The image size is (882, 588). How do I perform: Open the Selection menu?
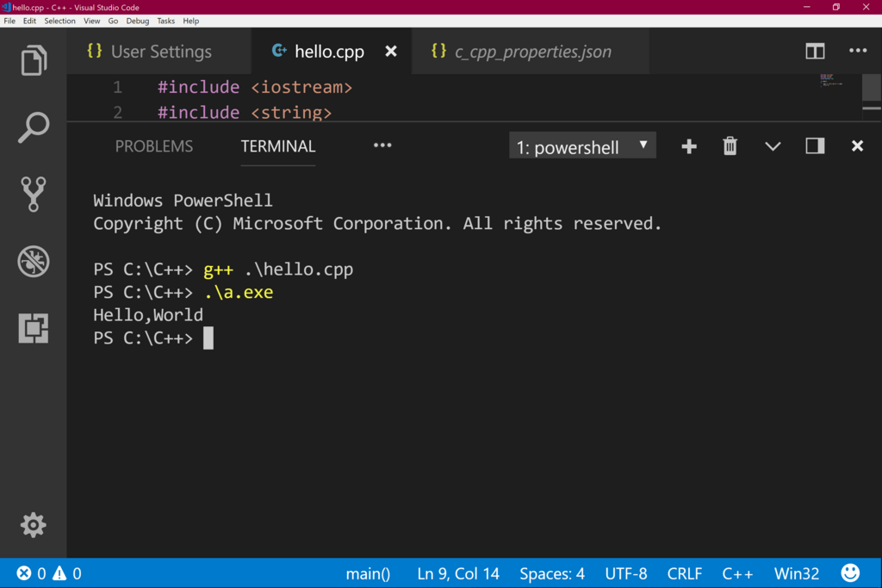[59, 21]
